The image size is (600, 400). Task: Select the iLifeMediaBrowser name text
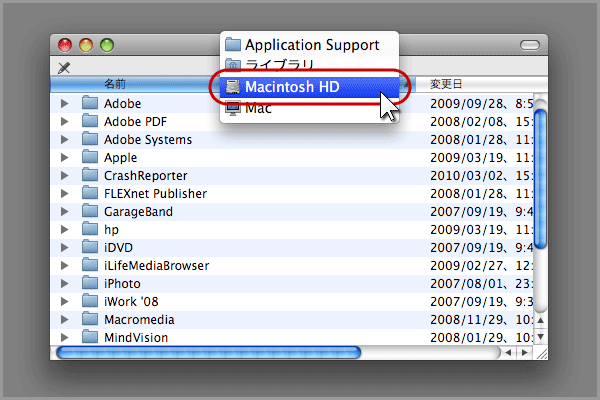click(157, 266)
